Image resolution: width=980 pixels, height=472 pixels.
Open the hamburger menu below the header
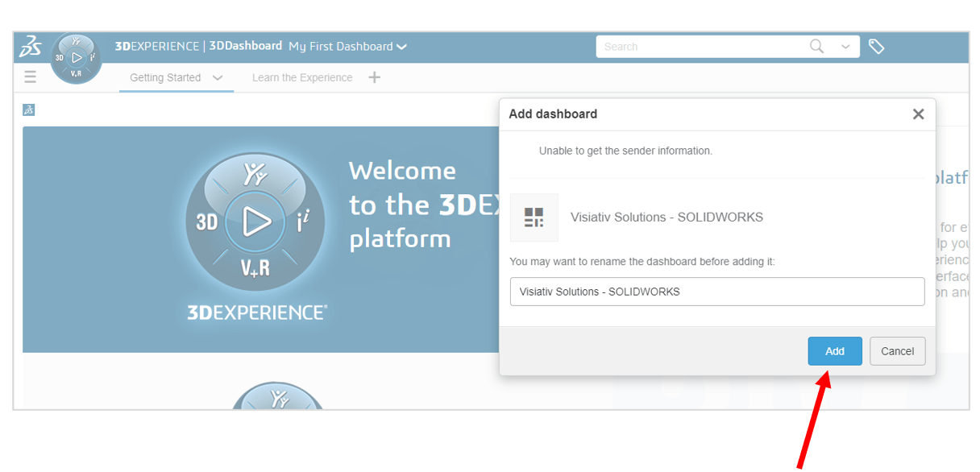tap(30, 77)
